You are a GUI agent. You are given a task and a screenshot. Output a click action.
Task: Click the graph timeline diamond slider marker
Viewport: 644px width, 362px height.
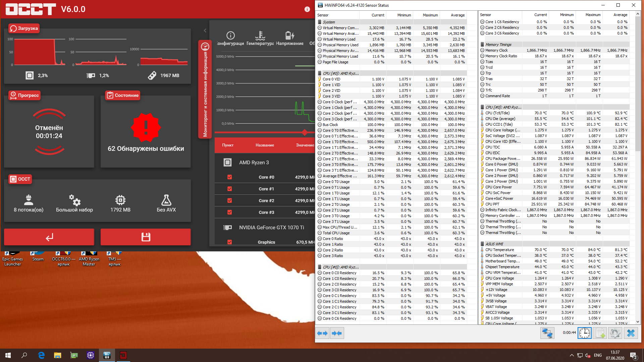(305, 132)
